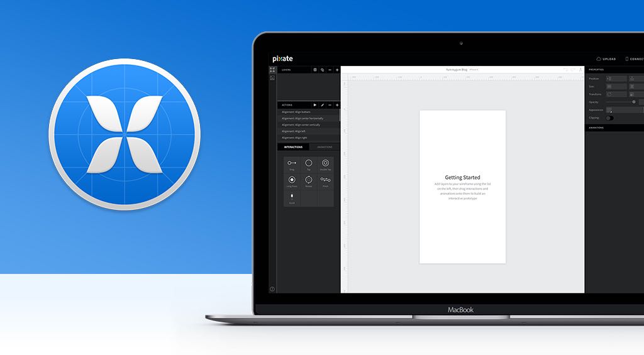Choose the Double Tap interaction
644x355 pixels.
(x=325, y=163)
